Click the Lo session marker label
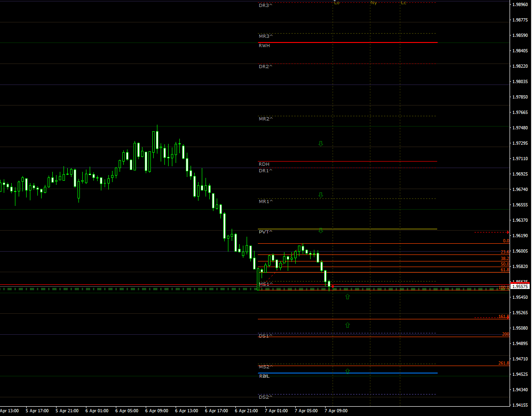 [337, 3]
